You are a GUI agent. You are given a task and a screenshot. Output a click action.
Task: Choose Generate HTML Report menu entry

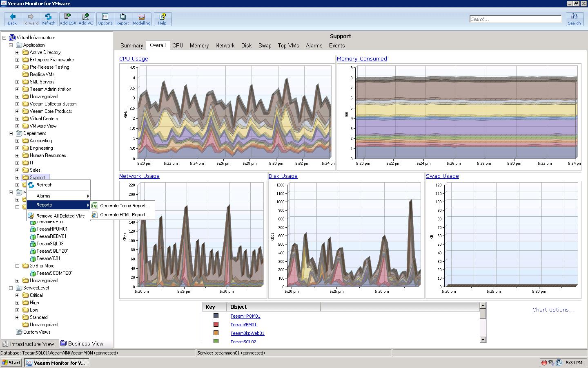[122, 215]
